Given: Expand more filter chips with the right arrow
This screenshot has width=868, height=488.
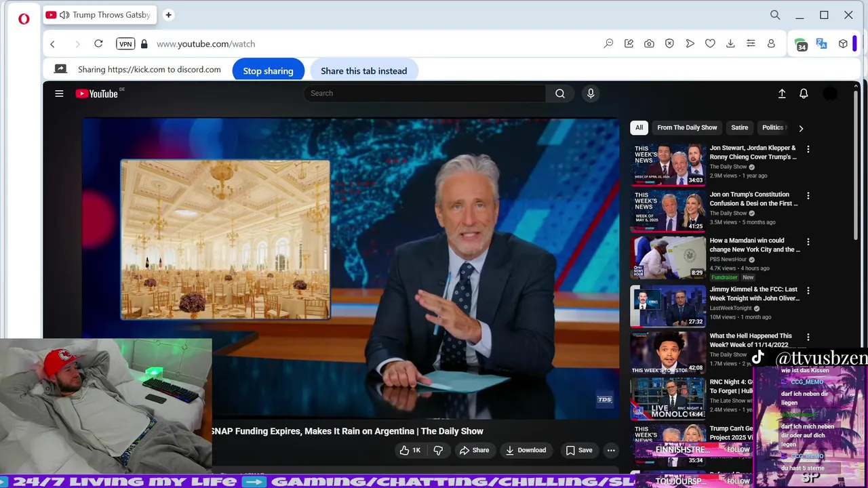Looking at the screenshot, I should point(801,128).
